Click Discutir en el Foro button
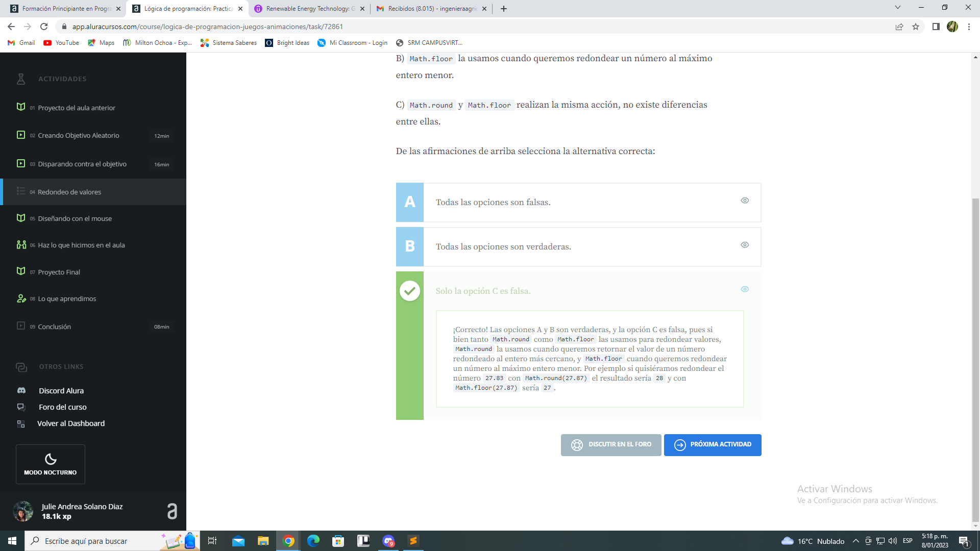980x551 pixels. pyautogui.click(x=610, y=444)
